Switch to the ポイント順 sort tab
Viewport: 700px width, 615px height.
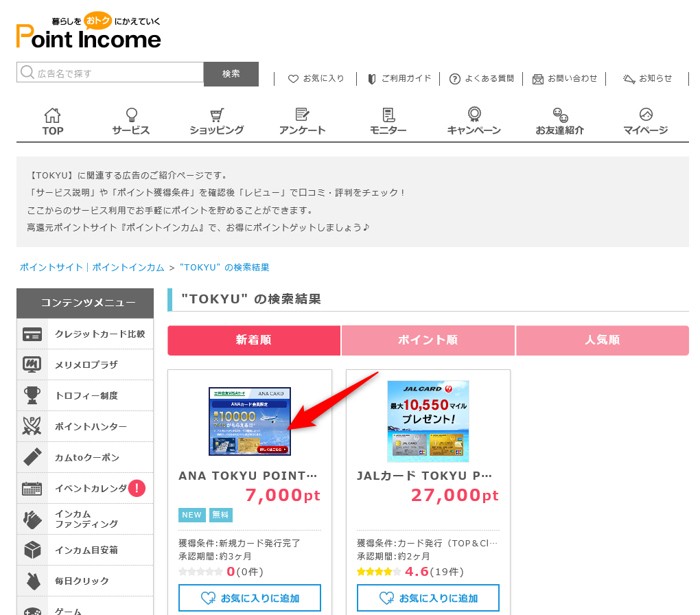pyautogui.click(x=428, y=340)
